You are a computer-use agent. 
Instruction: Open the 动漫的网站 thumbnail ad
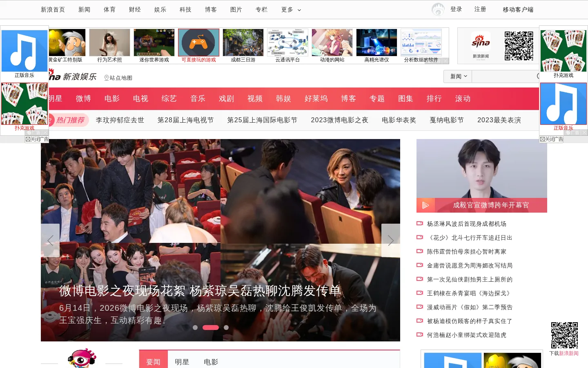332,43
